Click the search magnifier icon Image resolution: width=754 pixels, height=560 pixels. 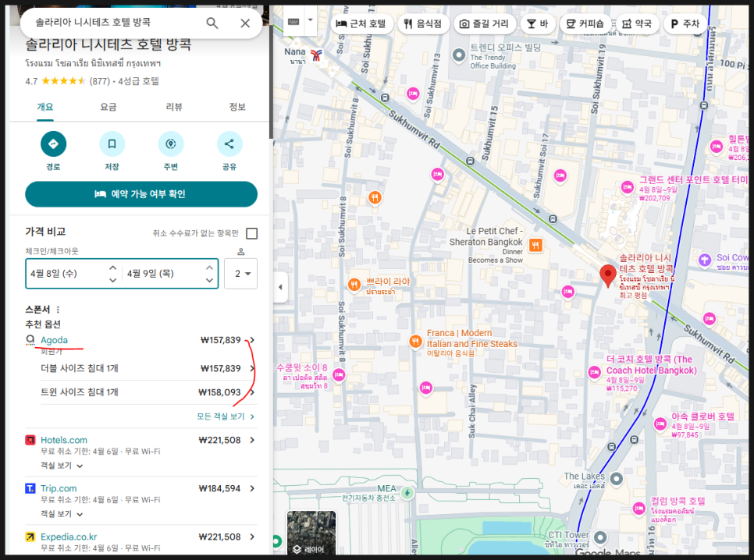(x=212, y=23)
